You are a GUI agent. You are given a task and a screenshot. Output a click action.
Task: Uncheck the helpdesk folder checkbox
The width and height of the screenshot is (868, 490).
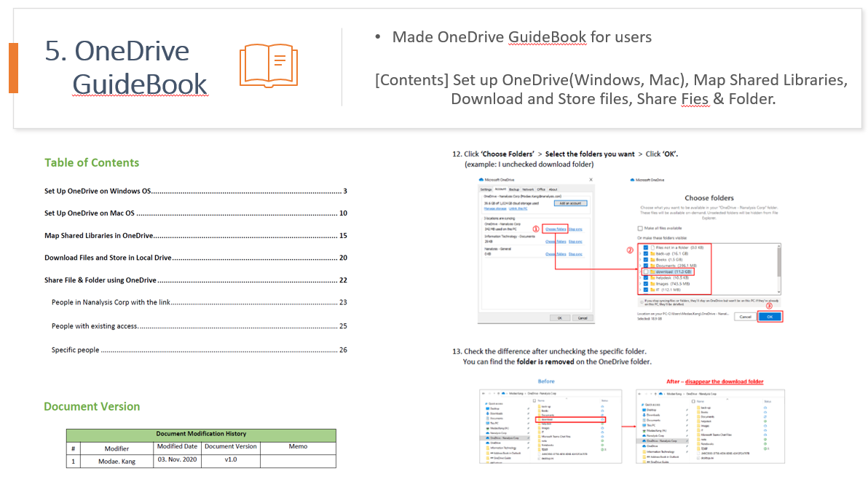646,278
